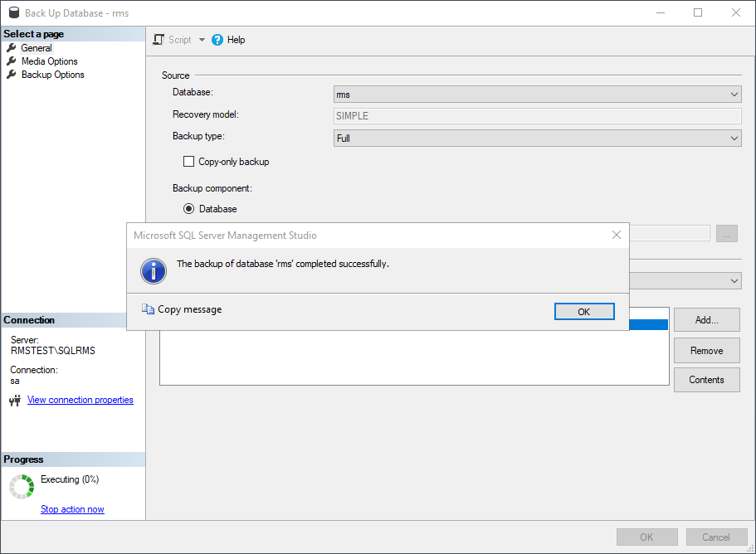Click the 'Select a page' header
This screenshot has width=756, height=554.
pos(34,34)
